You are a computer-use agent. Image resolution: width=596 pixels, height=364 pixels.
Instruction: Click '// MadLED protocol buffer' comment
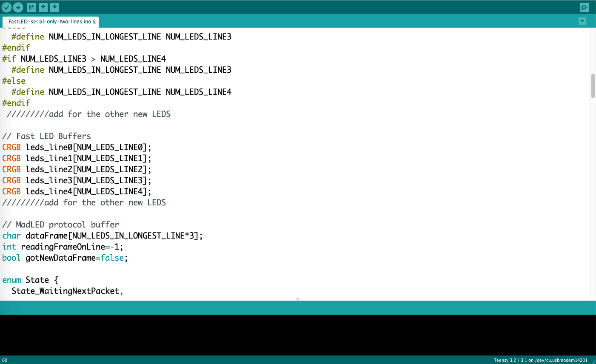pyautogui.click(x=60, y=225)
